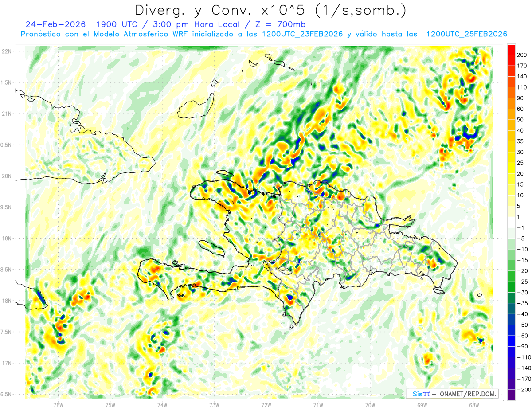Click the "20N" latitude axis label
532x411 pixels.
point(7,176)
